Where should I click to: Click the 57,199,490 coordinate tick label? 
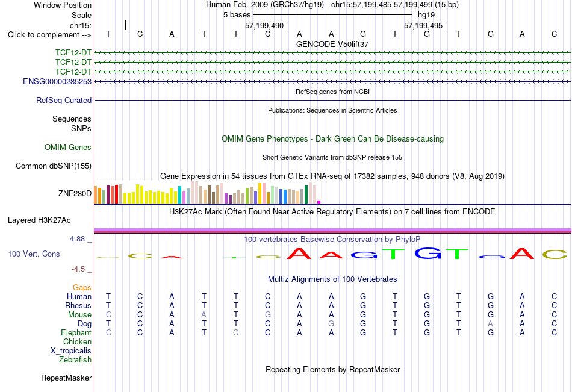coord(264,25)
